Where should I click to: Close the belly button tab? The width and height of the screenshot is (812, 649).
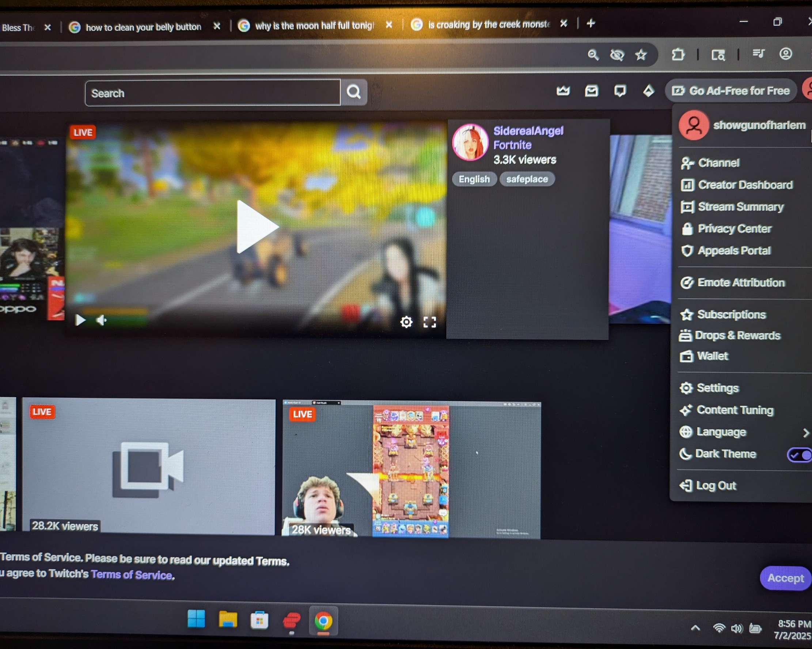point(217,26)
